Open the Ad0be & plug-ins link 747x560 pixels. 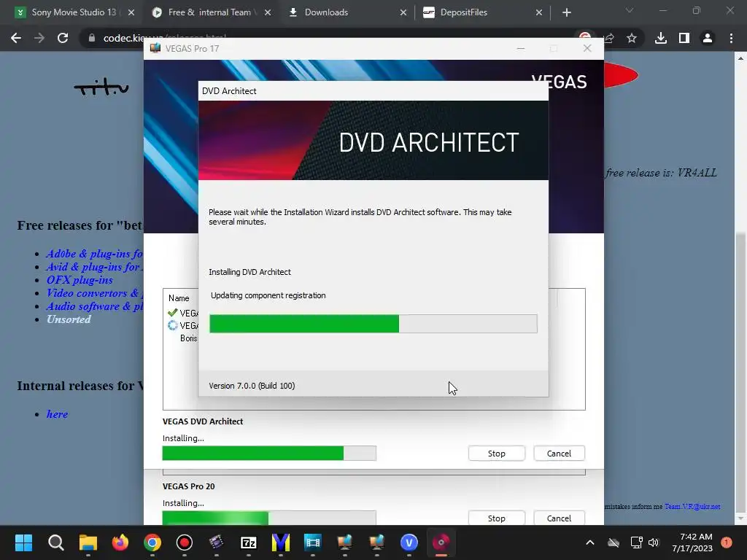[x=94, y=254]
